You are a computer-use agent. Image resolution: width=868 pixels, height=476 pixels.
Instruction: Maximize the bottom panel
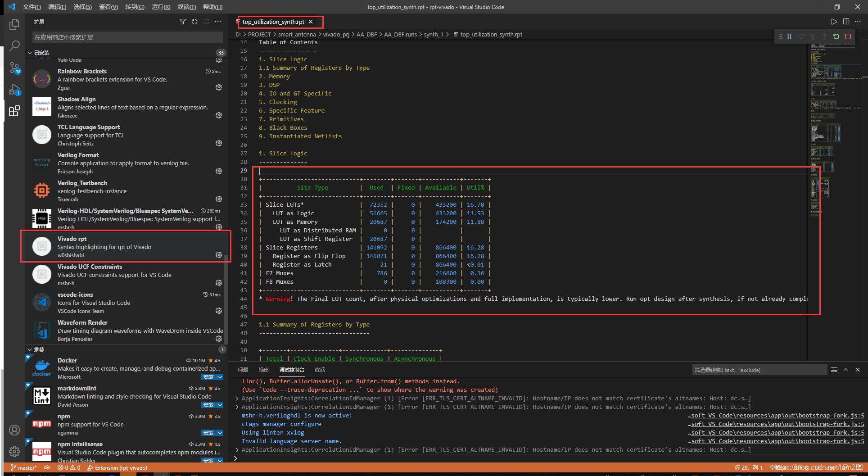coord(846,370)
